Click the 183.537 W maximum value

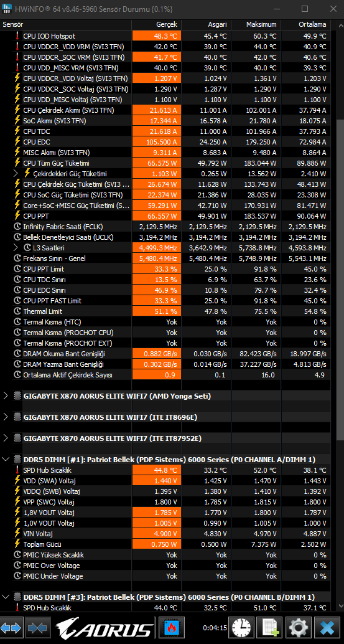(260, 215)
